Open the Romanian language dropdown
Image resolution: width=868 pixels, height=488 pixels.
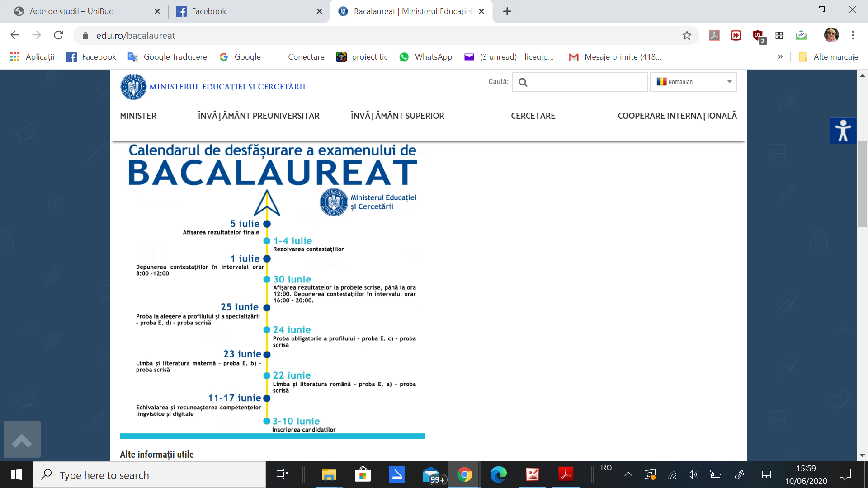(693, 82)
